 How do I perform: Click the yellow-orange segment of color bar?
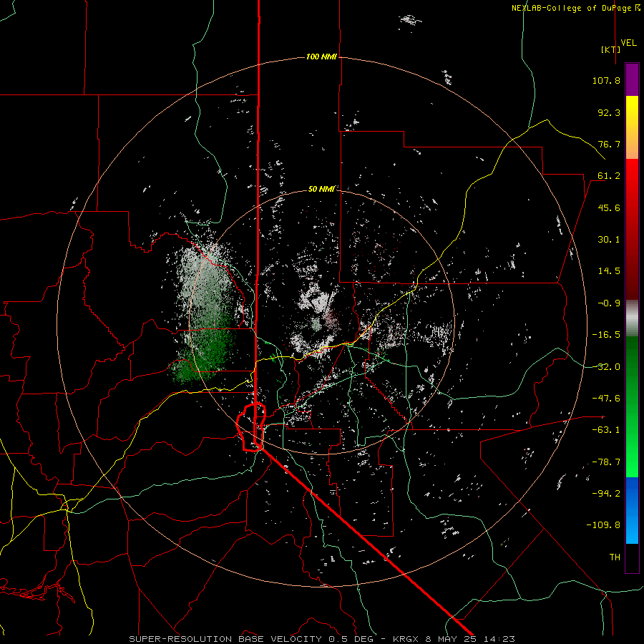click(632, 127)
